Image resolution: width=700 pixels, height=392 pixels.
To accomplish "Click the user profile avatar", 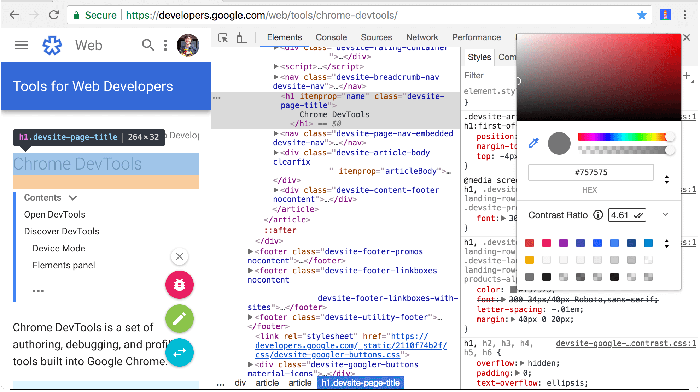I will [188, 45].
